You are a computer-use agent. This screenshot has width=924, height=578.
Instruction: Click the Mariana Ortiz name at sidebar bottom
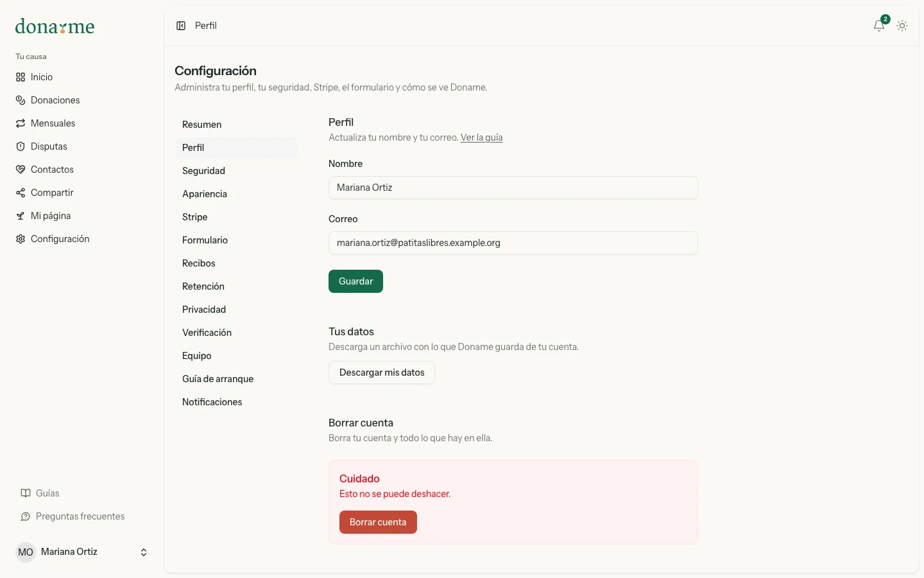pos(69,552)
